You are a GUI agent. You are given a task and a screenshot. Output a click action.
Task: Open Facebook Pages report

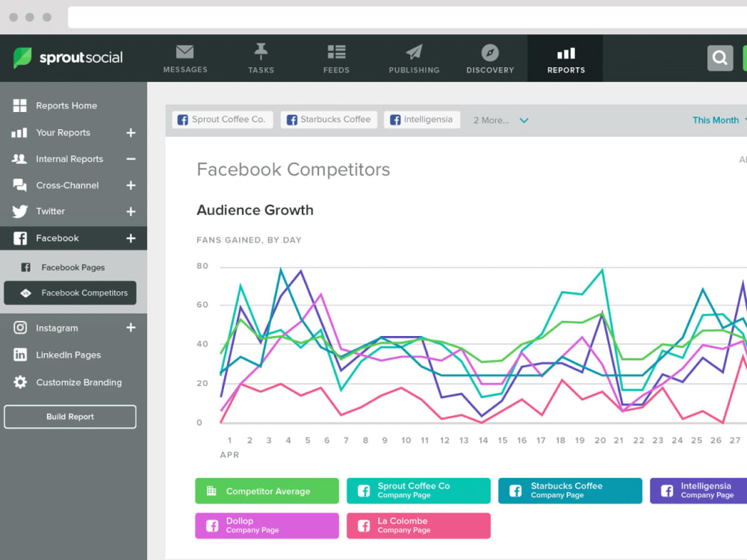coord(73,267)
